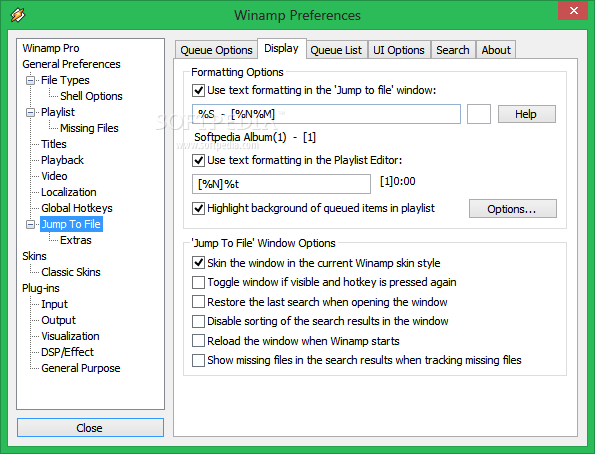The image size is (595, 454).
Task: Enable disable sorting of search results
Action: click(x=198, y=322)
